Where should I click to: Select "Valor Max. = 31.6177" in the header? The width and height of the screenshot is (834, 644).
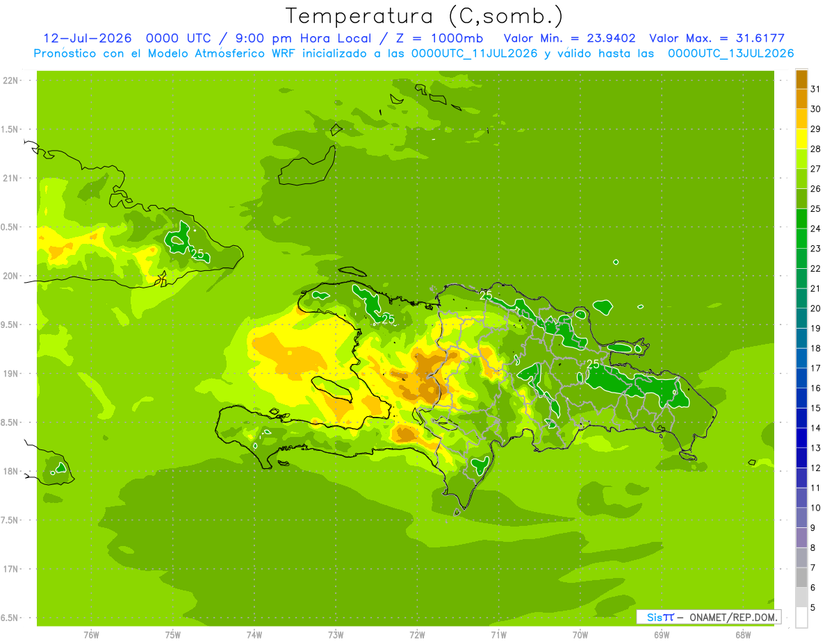click(x=717, y=38)
